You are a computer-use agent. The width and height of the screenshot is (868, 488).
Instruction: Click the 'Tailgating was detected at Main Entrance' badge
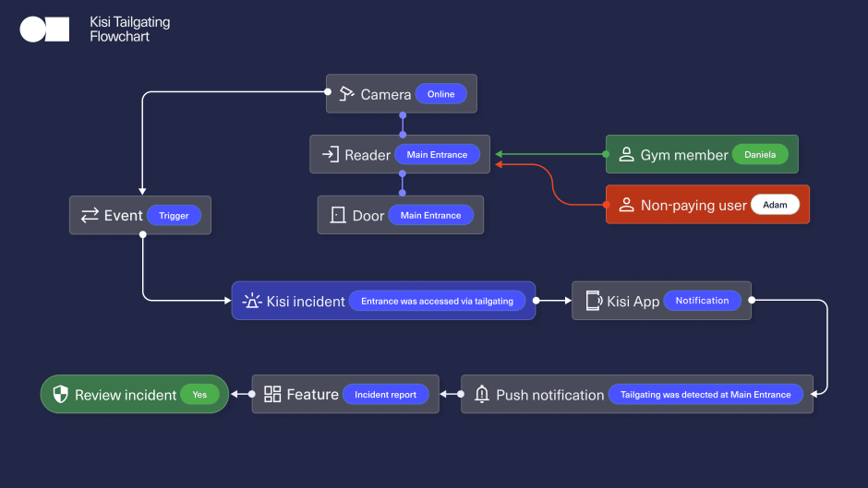tap(705, 395)
